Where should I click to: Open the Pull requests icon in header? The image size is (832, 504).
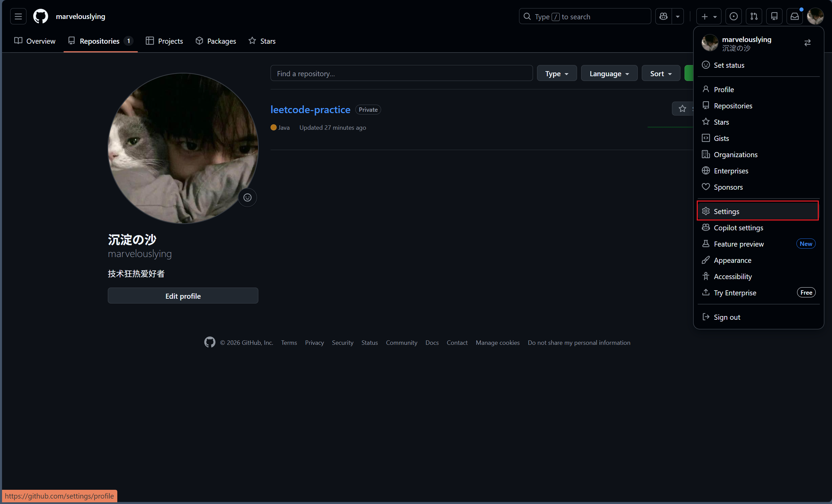click(x=754, y=16)
